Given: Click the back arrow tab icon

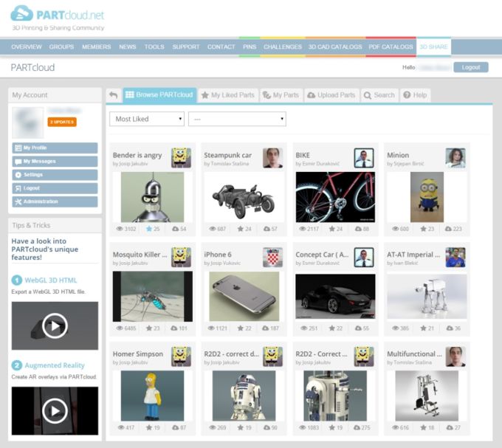Looking at the screenshot, I should (x=114, y=95).
